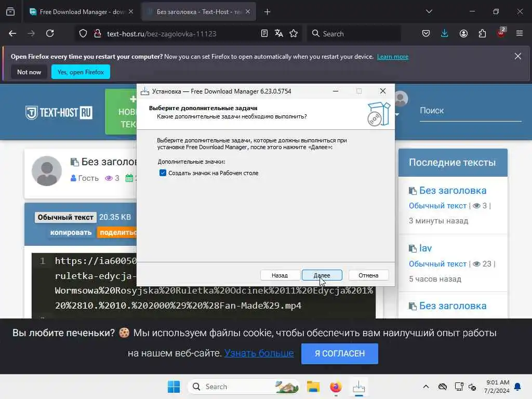Click the Далее button in installer
This screenshot has height=399, width=532.
pyautogui.click(x=322, y=275)
